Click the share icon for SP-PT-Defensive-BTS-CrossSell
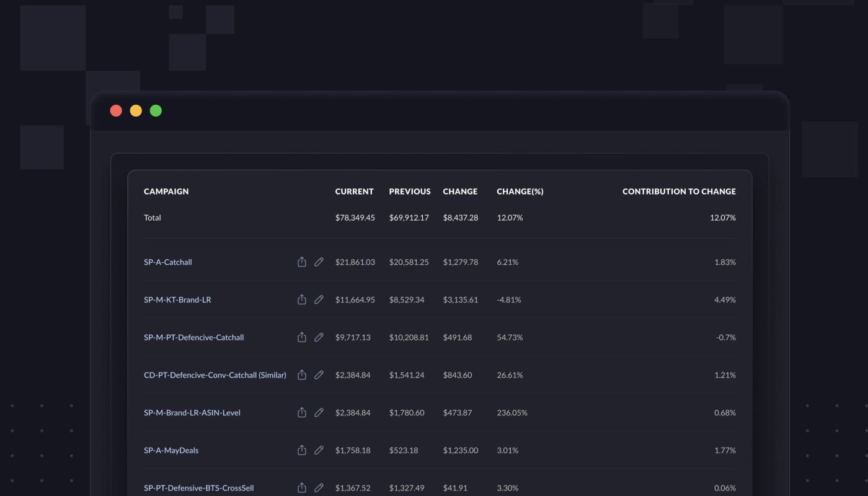 tap(302, 488)
